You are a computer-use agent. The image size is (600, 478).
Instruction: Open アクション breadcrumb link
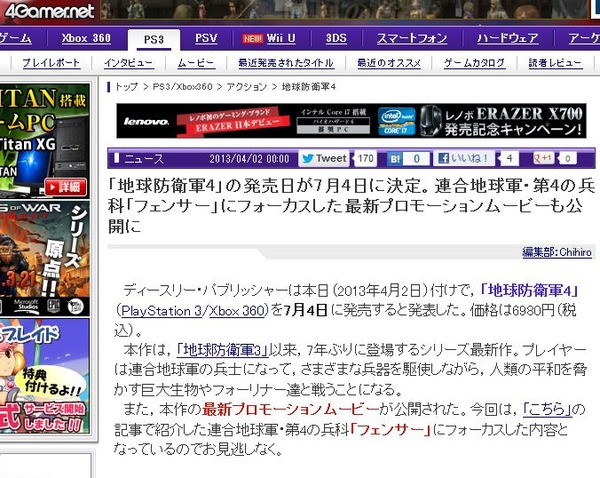tap(246, 87)
